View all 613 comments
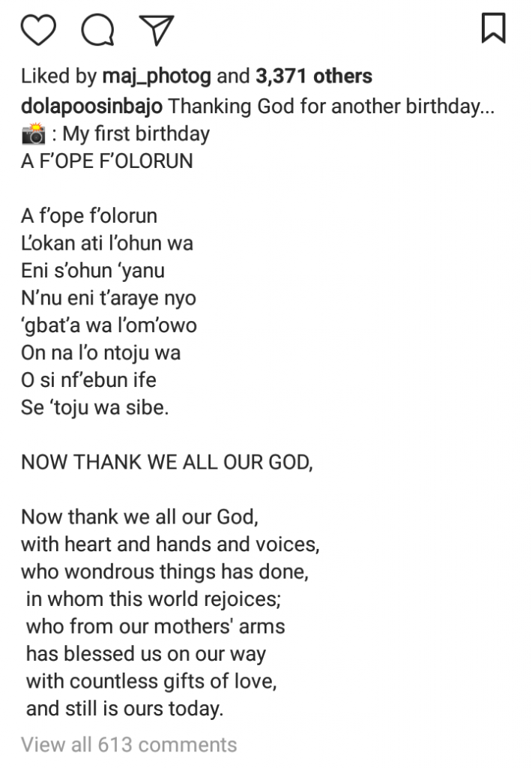Screen dimensions: 532x768 pyautogui.click(x=129, y=745)
